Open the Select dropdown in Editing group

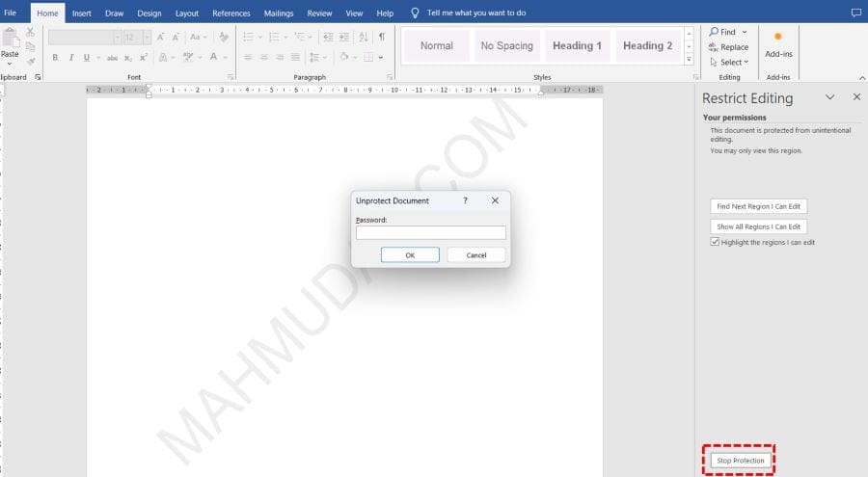(x=727, y=62)
